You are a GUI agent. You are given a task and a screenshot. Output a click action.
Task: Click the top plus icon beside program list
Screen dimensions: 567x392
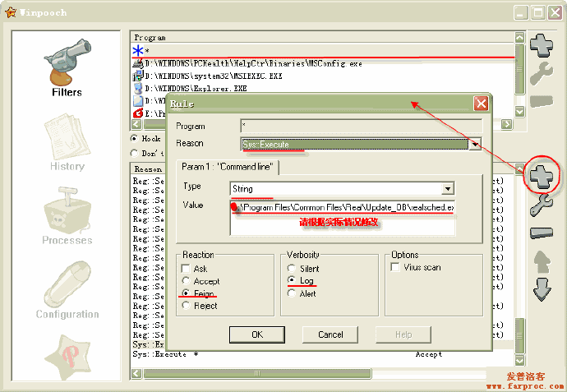point(541,44)
